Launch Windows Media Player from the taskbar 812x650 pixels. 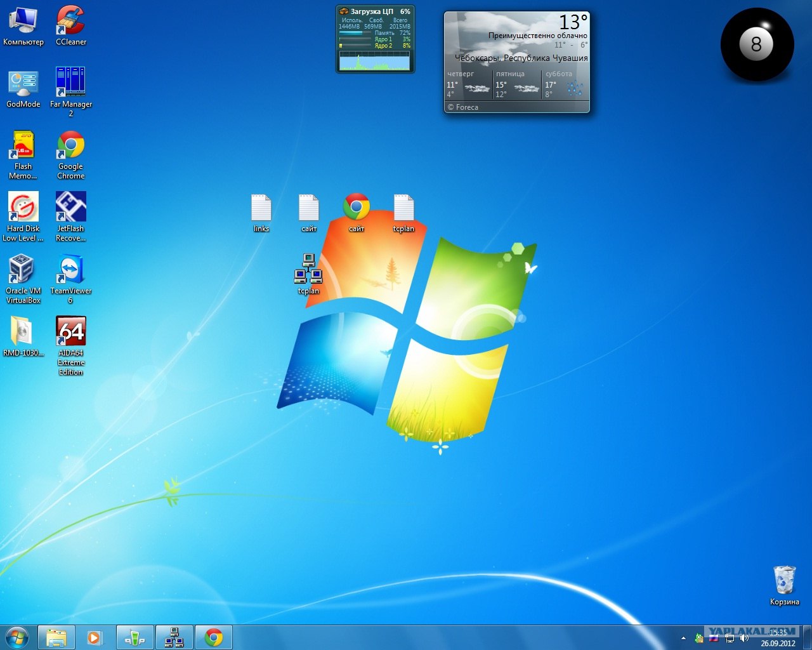tap(95, 637)
